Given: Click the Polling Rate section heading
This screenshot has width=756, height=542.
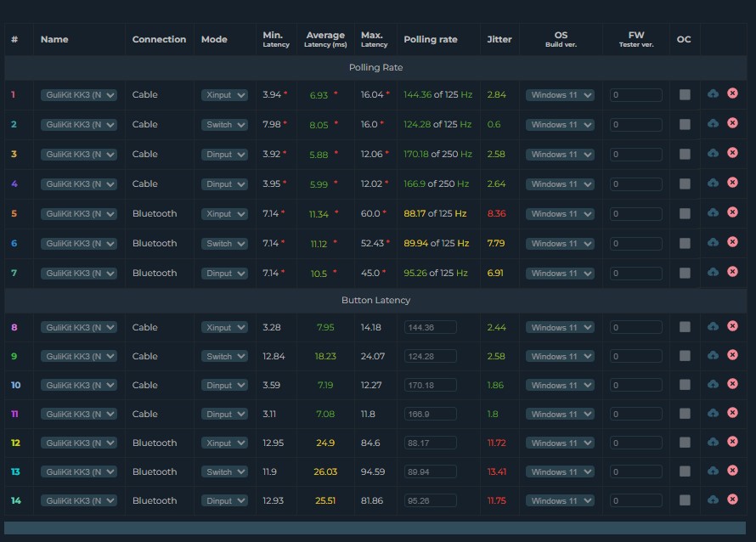Looking at the screenshot, I should coord(375,67).
